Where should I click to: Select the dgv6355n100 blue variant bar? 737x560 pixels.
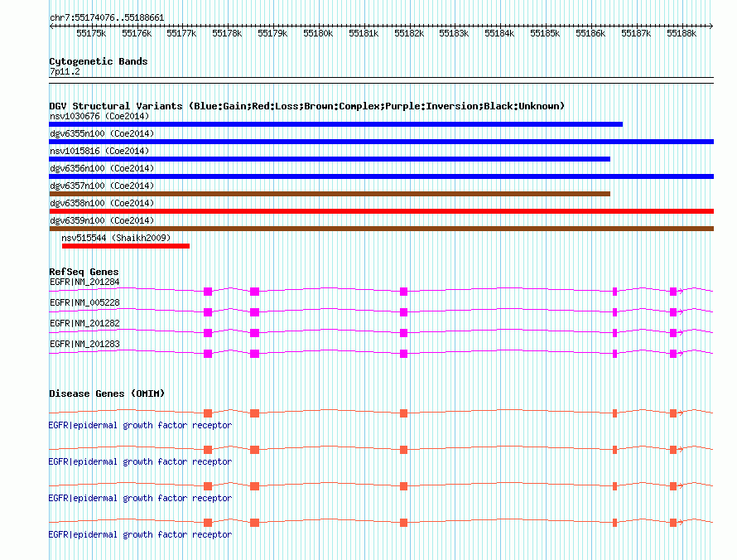tap(381, 142)
